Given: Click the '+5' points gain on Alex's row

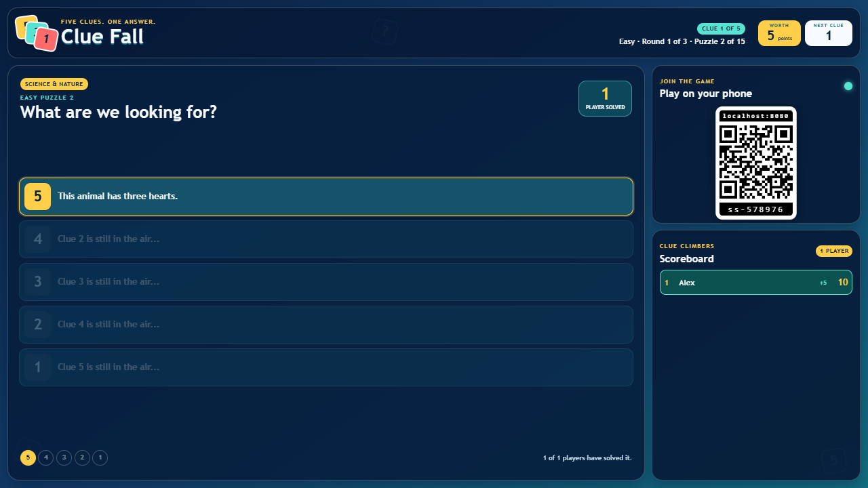Looking at the screenshot, I should pos(823,283).
